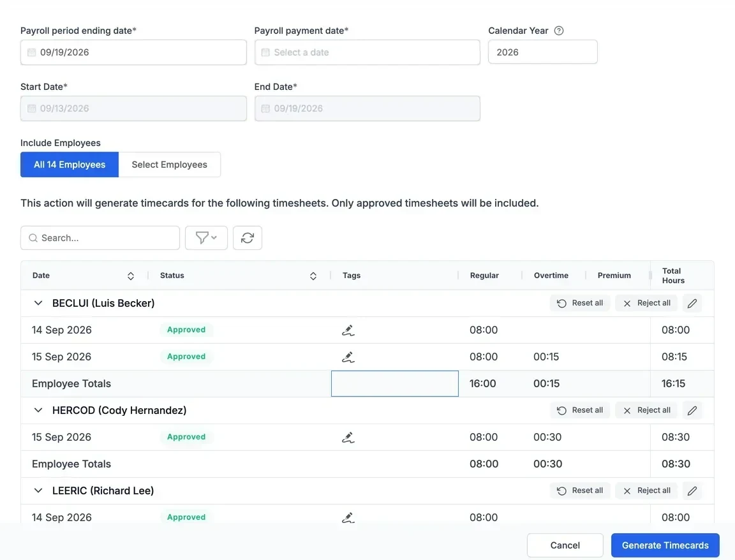Click the Overtime column header
The width and height of the screenshot is (735, 560).
coord(551,276)
